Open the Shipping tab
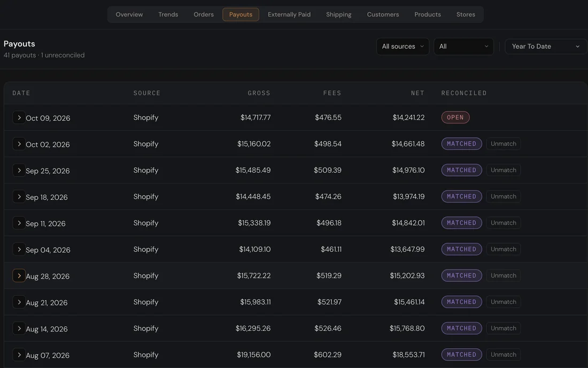 pos(338,14)
